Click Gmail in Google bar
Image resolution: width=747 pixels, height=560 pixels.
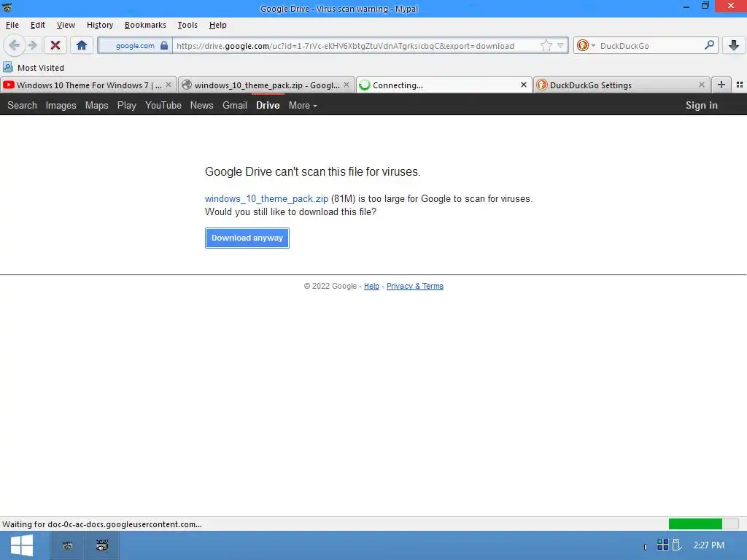(x=234, y=105)
